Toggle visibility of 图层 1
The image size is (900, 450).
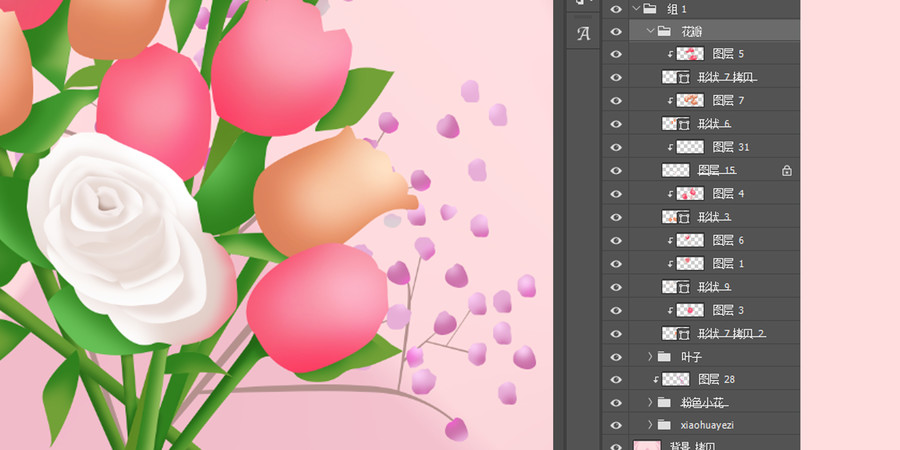coord(616,263)
